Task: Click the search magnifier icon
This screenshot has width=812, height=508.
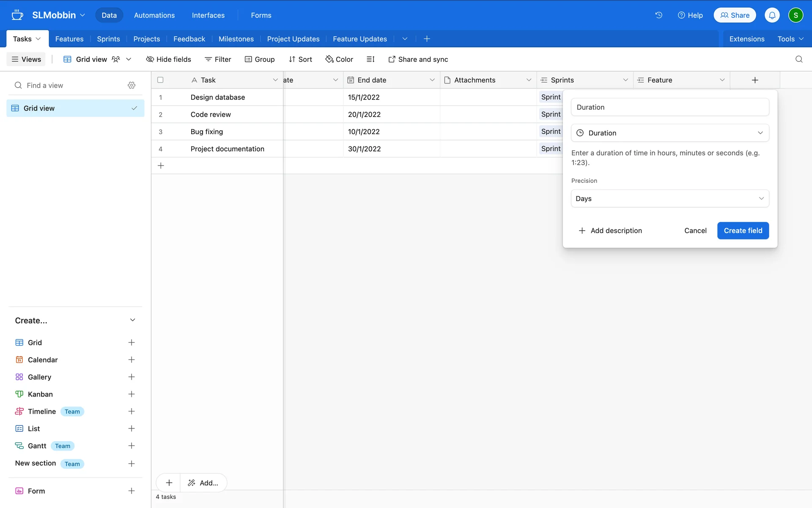Action: 798,59
